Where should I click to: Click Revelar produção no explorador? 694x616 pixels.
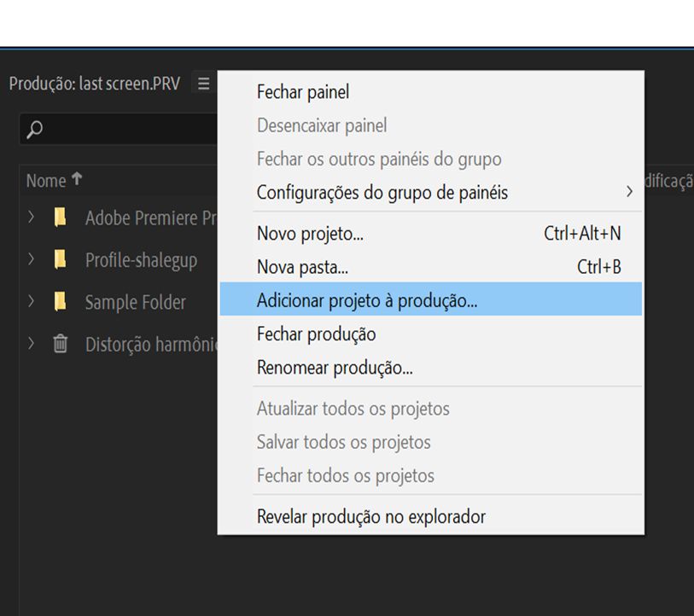tap(370, 515)
